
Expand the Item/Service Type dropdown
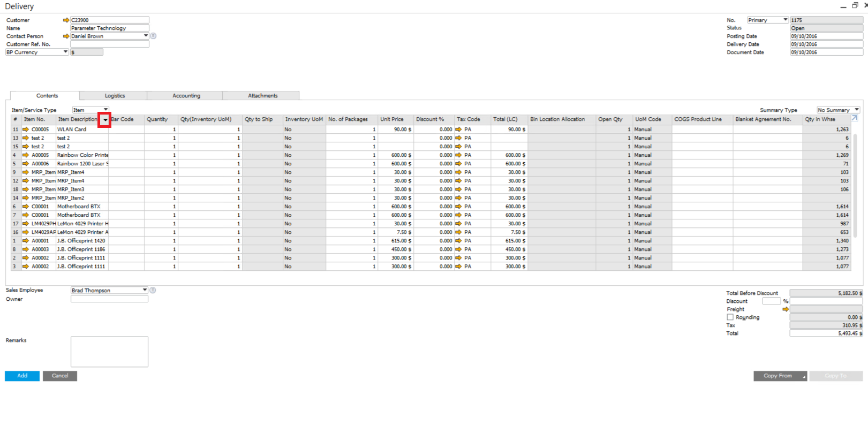105,110
